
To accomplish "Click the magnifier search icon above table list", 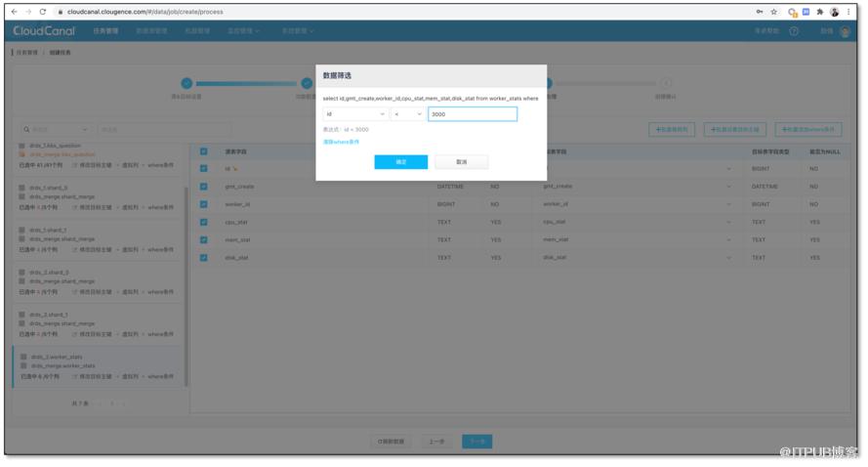I will point(26,130).
